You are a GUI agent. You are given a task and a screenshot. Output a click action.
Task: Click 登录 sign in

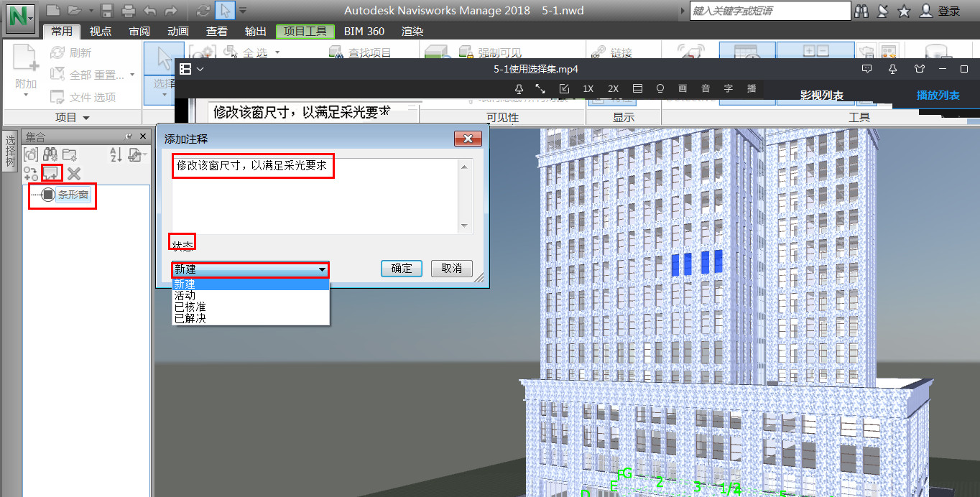tap(940, 11)
